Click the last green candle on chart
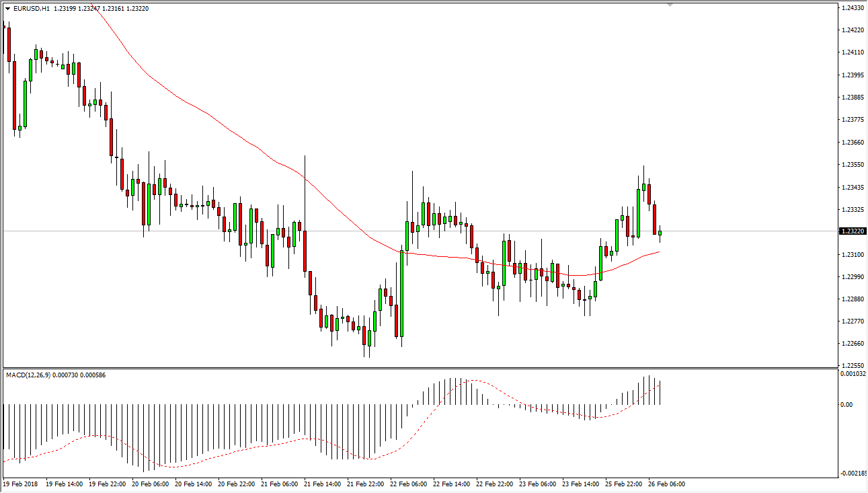 [660, 233]
